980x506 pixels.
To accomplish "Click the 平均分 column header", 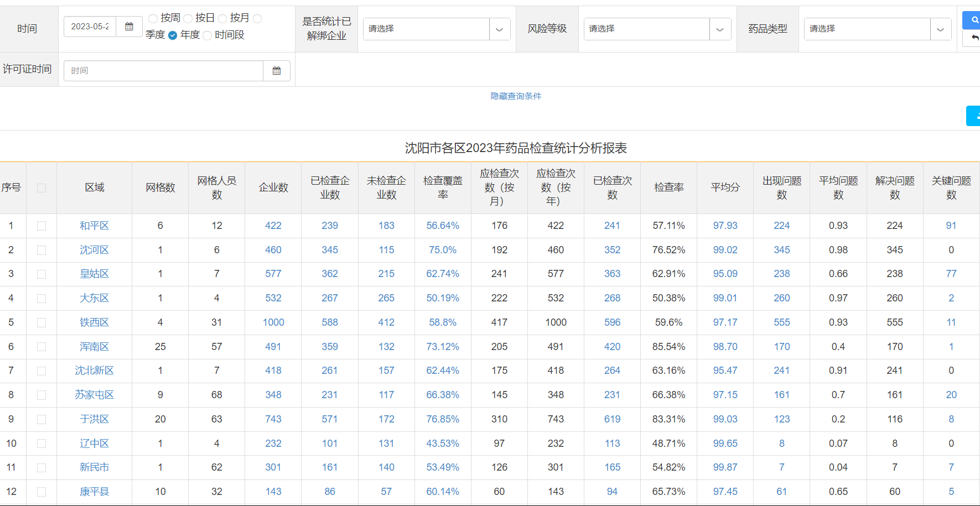I will tap(725, 187).
